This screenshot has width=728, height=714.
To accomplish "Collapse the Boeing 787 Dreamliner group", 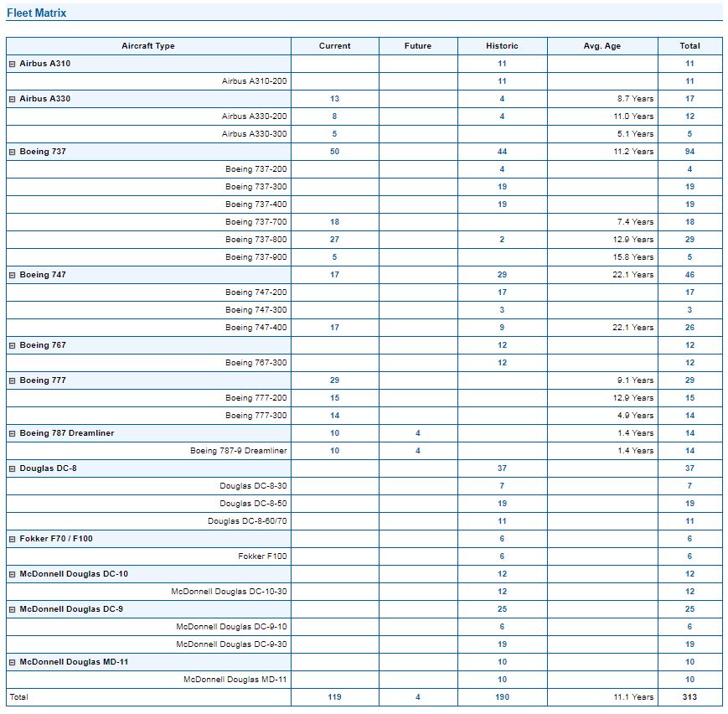I will point(13,434).
